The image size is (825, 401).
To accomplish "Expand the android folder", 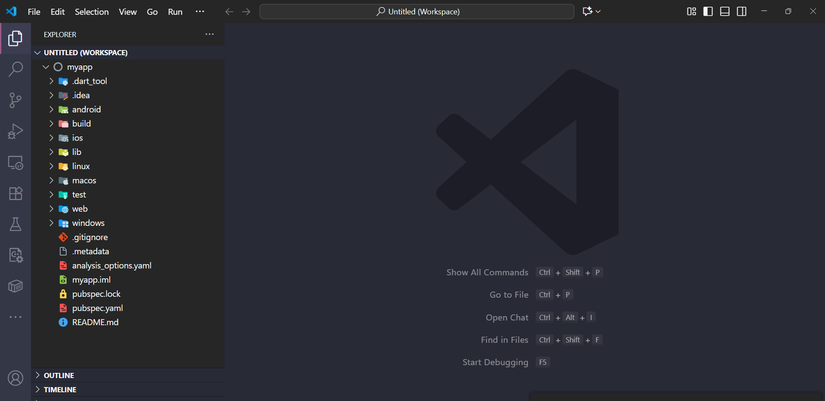I will 128,109.
